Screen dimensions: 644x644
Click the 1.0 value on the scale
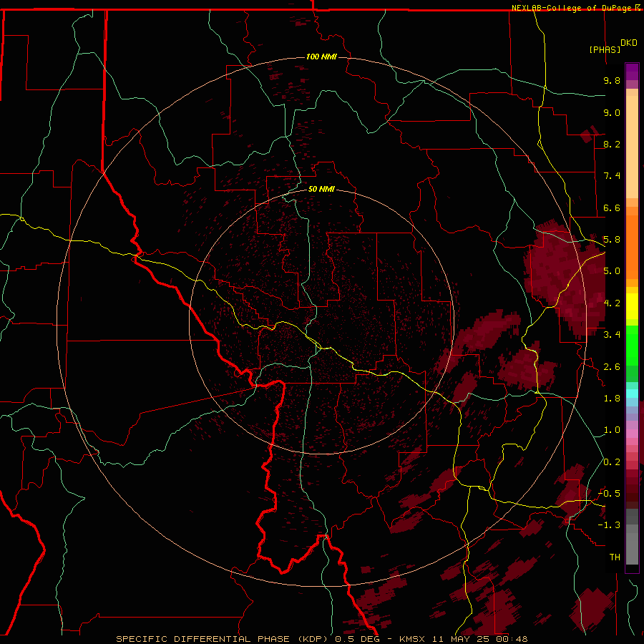pyautogui.click(x=612, y=430)
